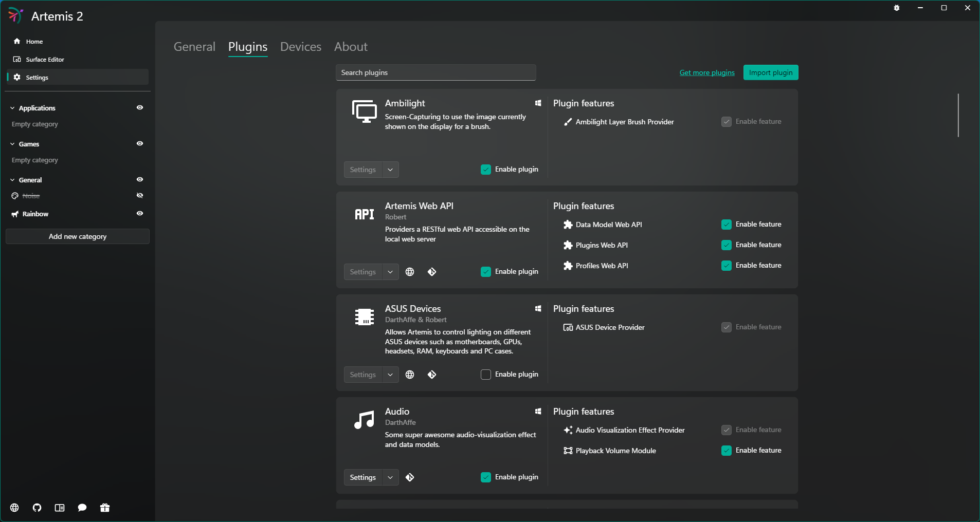This screenshot has height=522, width=980.
Task: Open GitHub icon in bottom bar
Action: 37,508
